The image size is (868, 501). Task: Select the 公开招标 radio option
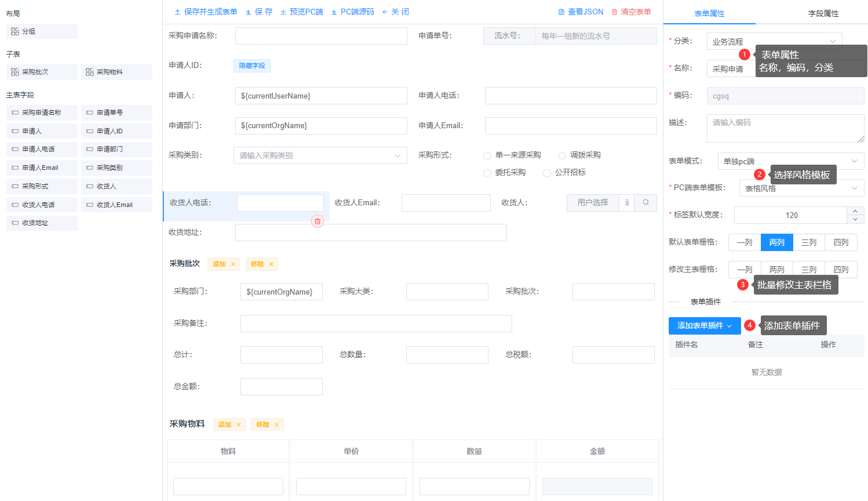pos(564,172)
